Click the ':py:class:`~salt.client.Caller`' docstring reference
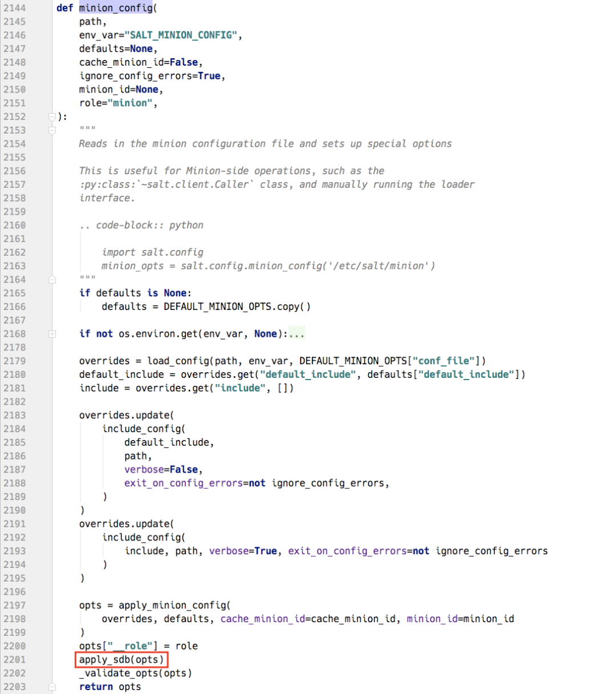616x694 pixels. pyautogui.click(x=167, y=184)
